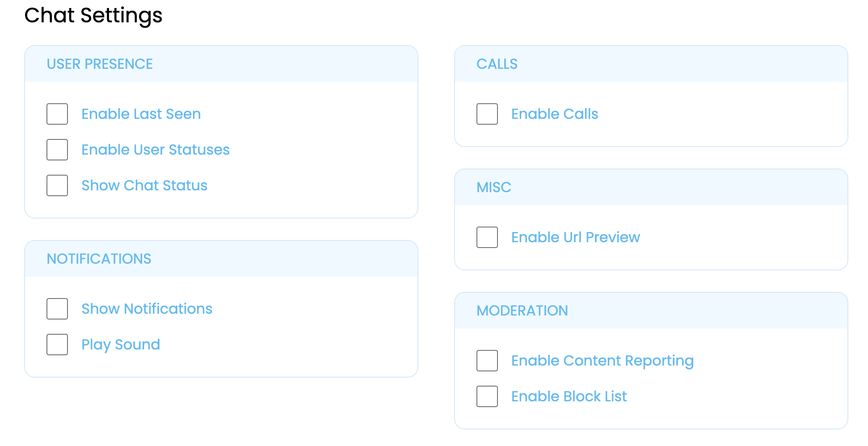Screen dimensions: 868x446
Task: Toggle the Show Chat Status checkbox
Action: 57,185
